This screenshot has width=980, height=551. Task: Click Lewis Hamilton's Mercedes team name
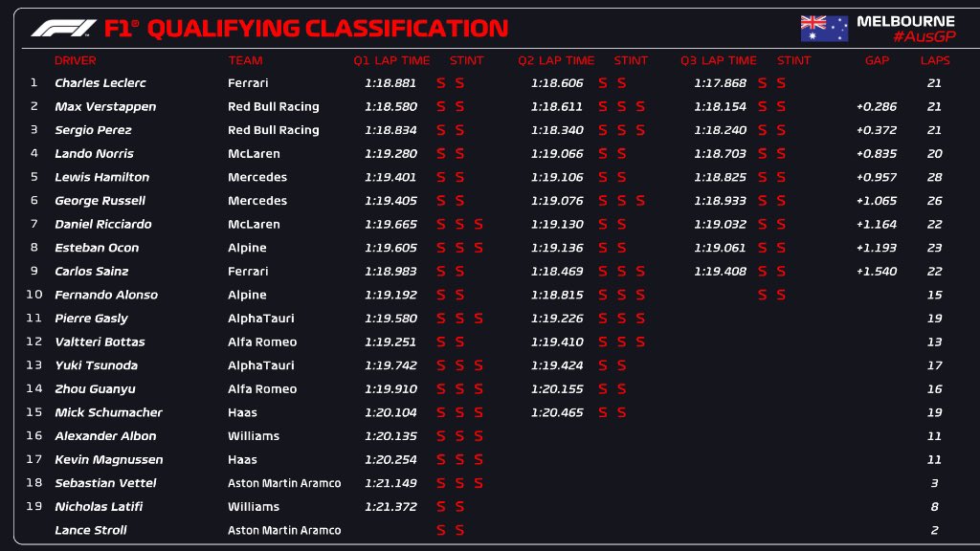coord(257,177)
